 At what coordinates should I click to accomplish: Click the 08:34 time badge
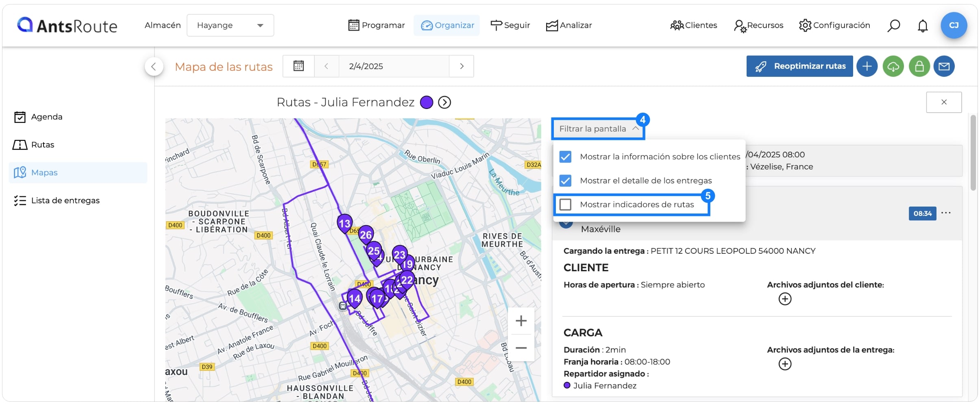(x=922, y=213)
